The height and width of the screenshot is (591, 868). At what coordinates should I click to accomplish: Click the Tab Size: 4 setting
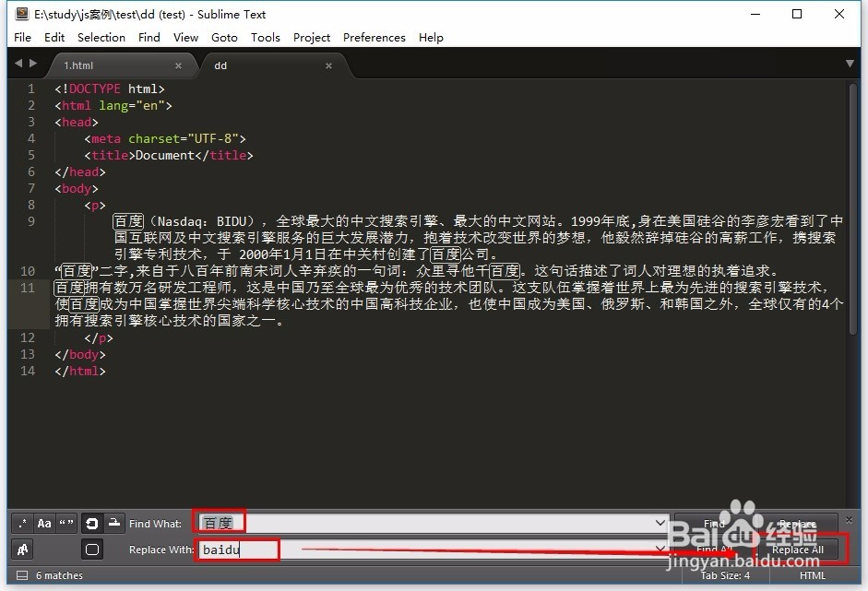click(x=725, y=575)
